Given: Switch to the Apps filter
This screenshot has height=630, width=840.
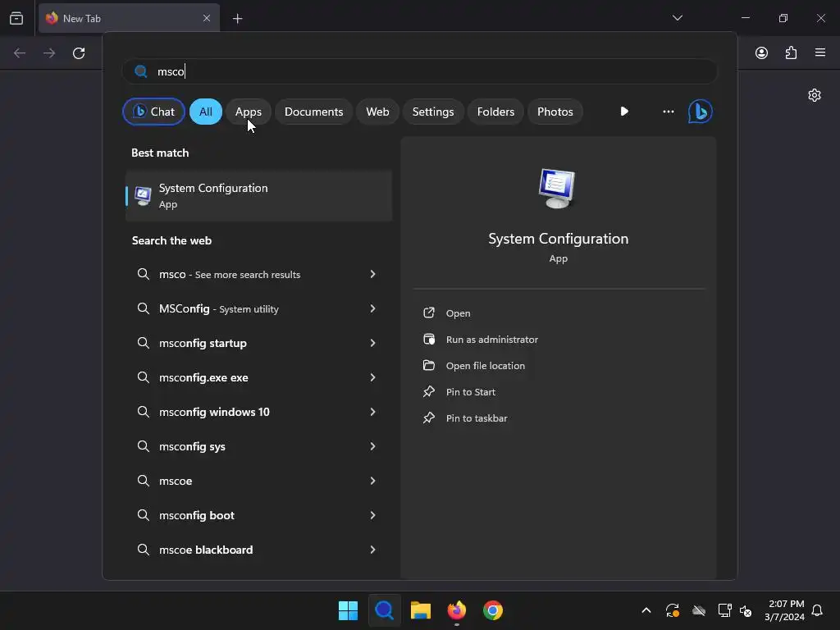Looking at the screenshot, I should point(248,112).
